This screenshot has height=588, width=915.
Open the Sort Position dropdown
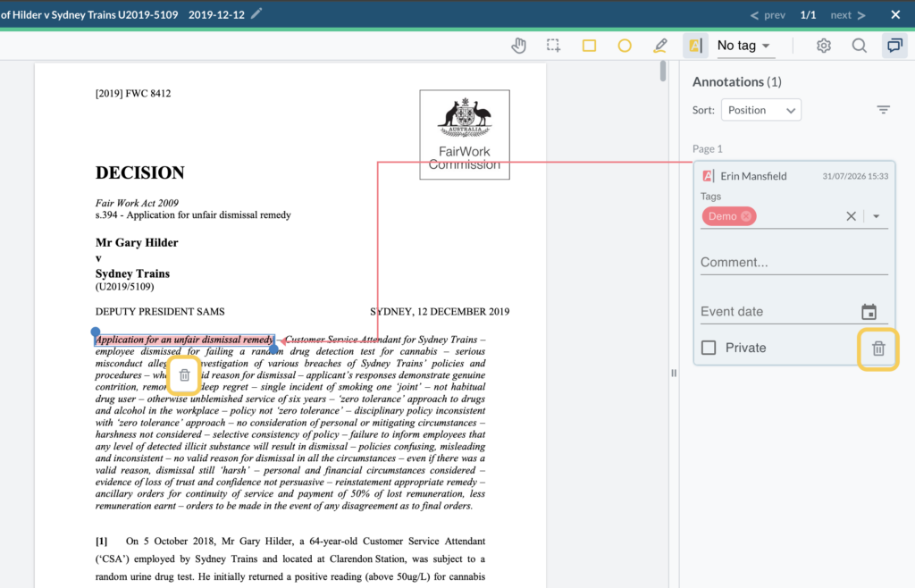pos(761,110)
